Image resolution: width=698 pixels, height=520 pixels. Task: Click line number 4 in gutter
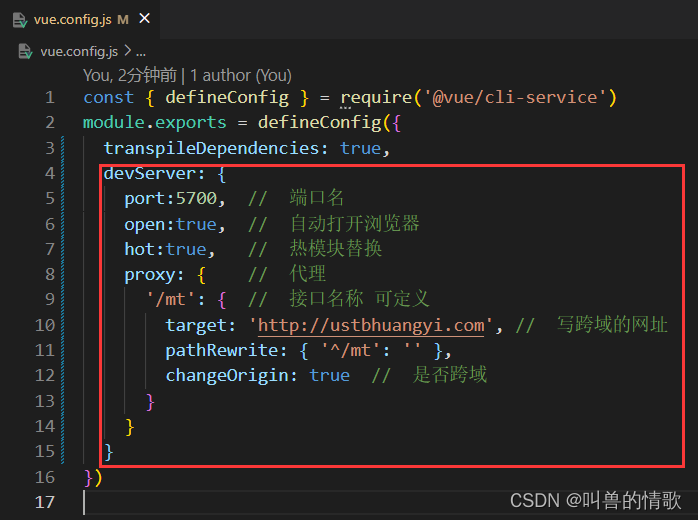(49, 173)
